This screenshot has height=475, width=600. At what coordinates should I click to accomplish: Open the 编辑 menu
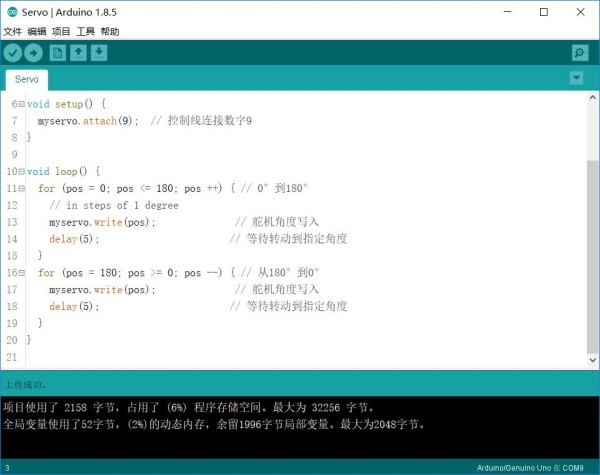click(37, 31)
